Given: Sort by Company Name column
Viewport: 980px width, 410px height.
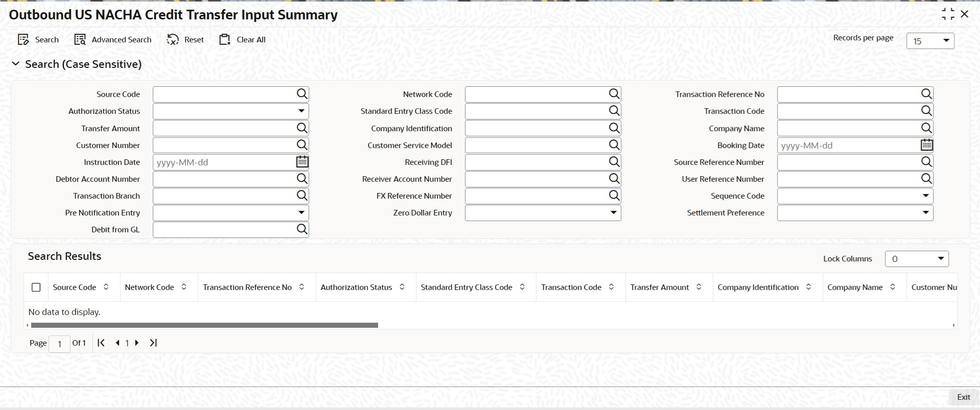Looking at the screenshot, I should point(893,287).
